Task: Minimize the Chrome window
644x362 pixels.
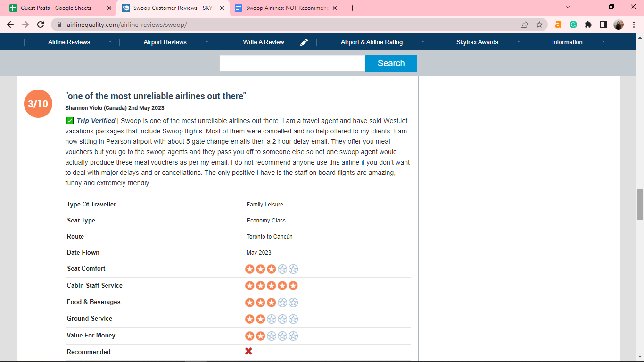Action: pyautogui.click(x=590, y=7)
